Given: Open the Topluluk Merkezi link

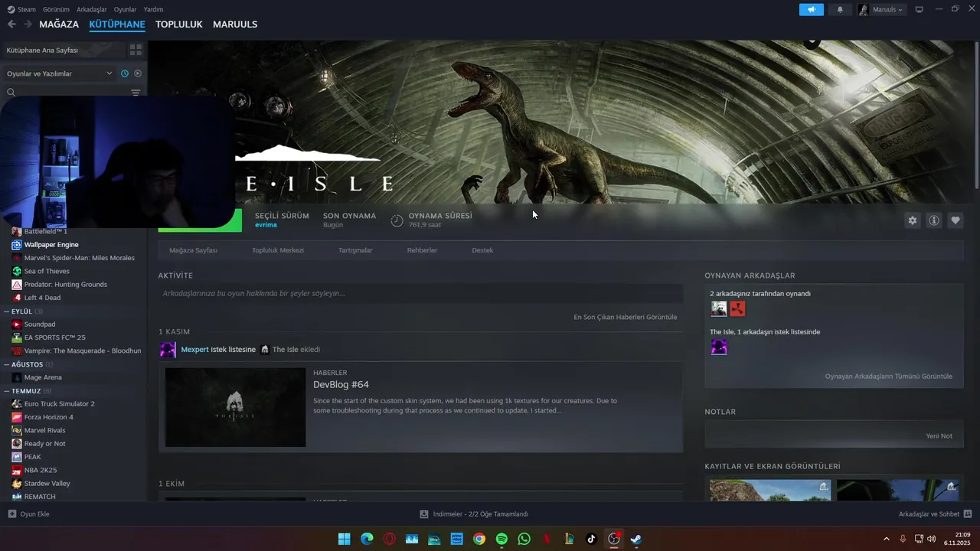Looking at the screenshot, I should point(278,250).
